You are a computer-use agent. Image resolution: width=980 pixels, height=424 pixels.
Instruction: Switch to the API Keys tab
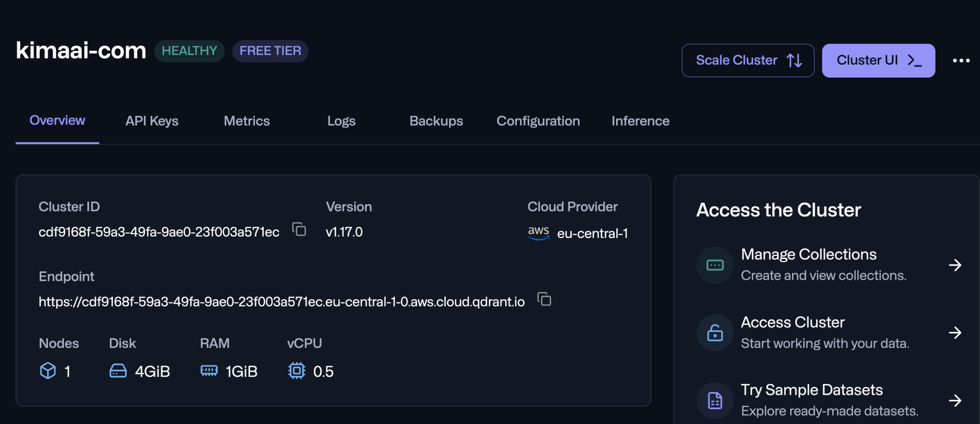pos(152,121)
